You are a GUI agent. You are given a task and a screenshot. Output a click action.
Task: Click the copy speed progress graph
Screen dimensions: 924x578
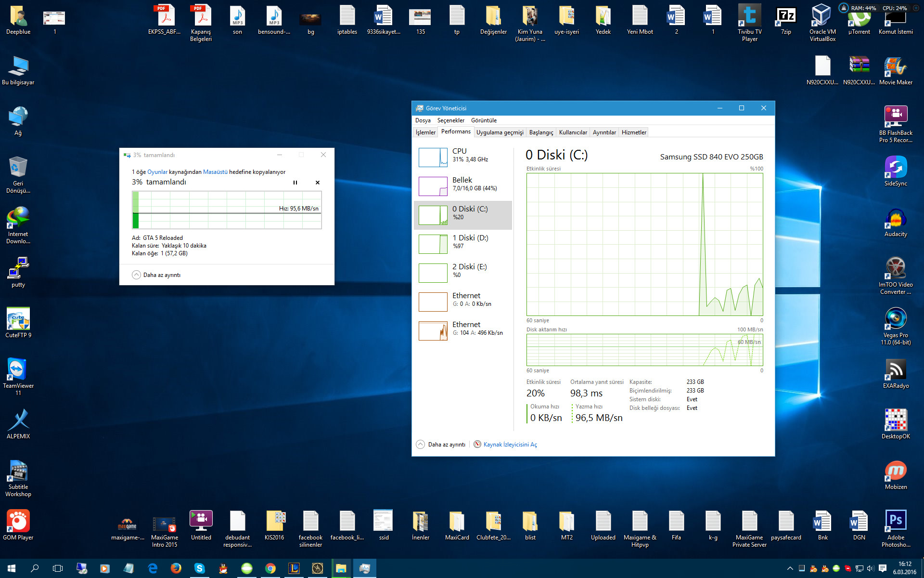coord(227,210)
